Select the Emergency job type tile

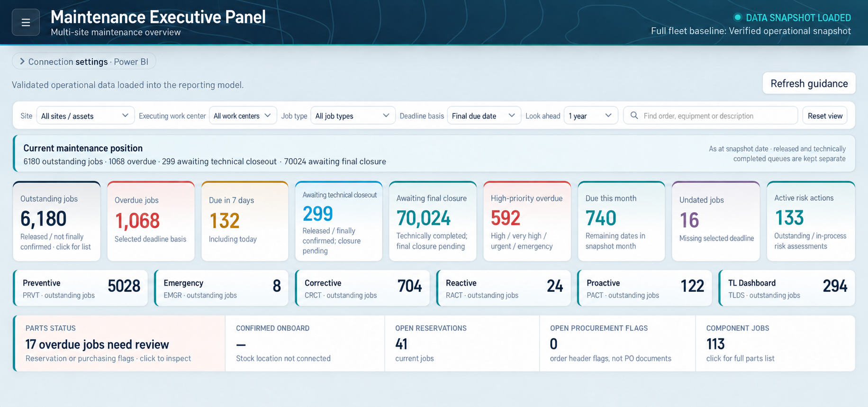221,288
